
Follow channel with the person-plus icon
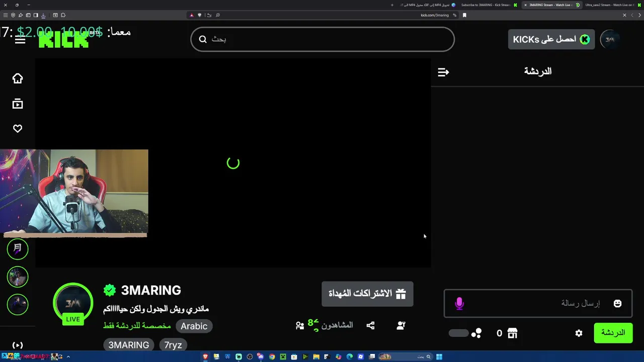coord(401,325)
